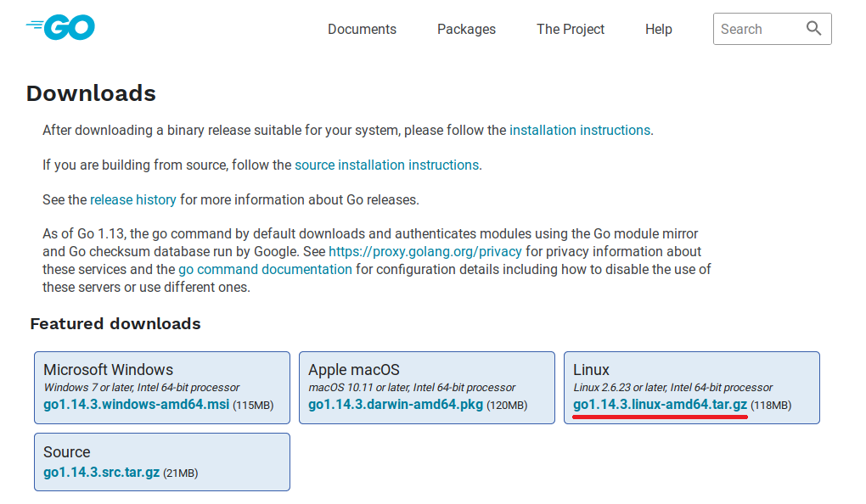Click the Go logo icon
Screen dimensions: 866x504
[60, 28]
